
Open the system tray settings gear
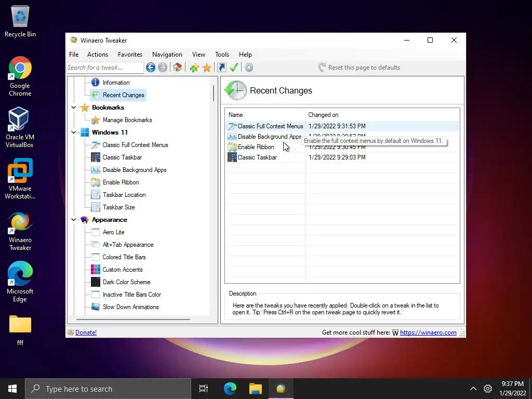487,389
